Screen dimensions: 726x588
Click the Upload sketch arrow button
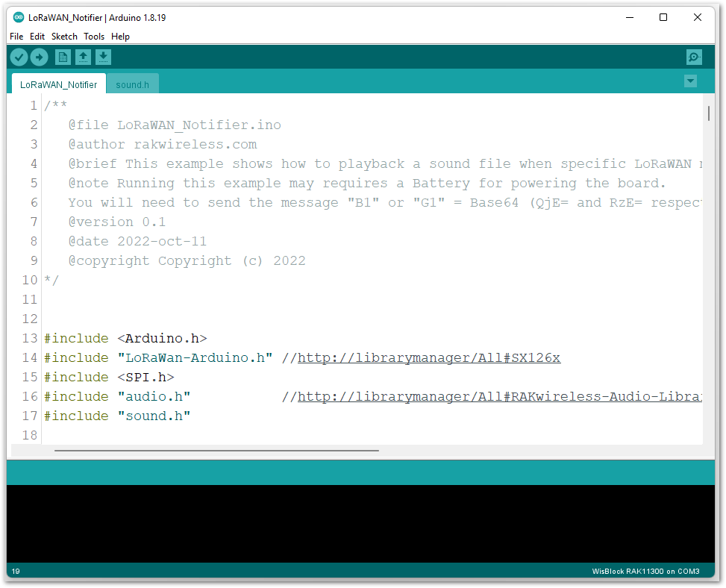(x=39, y=57)
